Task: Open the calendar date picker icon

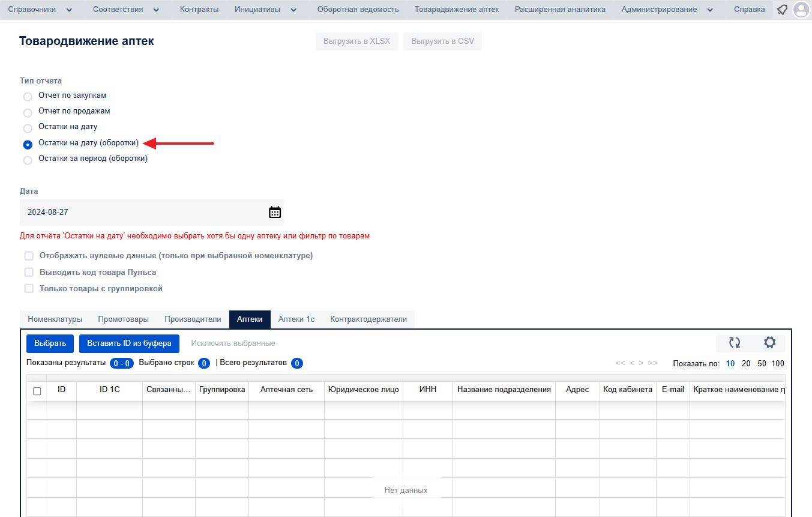Action: coord(275,212)
